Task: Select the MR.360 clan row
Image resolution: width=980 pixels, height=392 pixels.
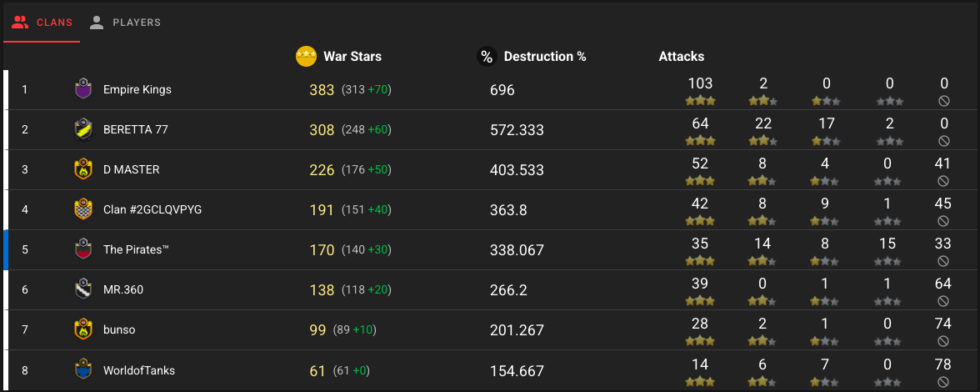Action: pyautogui.click(x=490, y=289)
